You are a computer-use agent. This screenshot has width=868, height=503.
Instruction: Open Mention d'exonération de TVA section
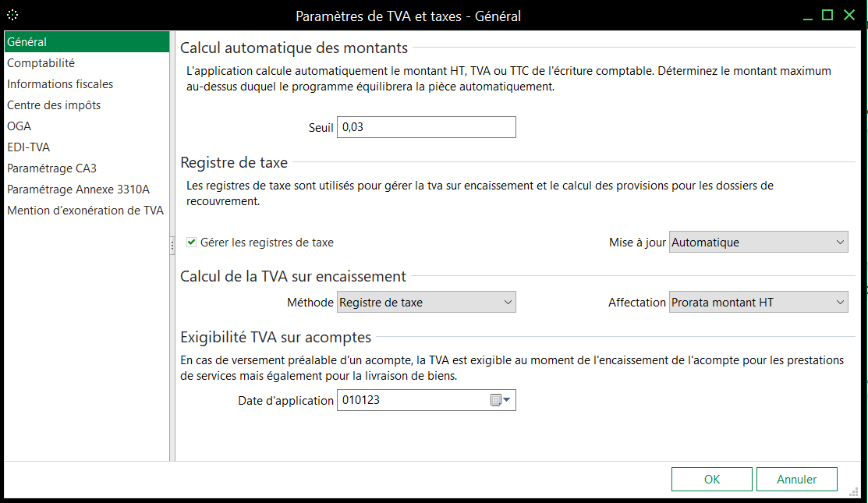click(85, 211)
